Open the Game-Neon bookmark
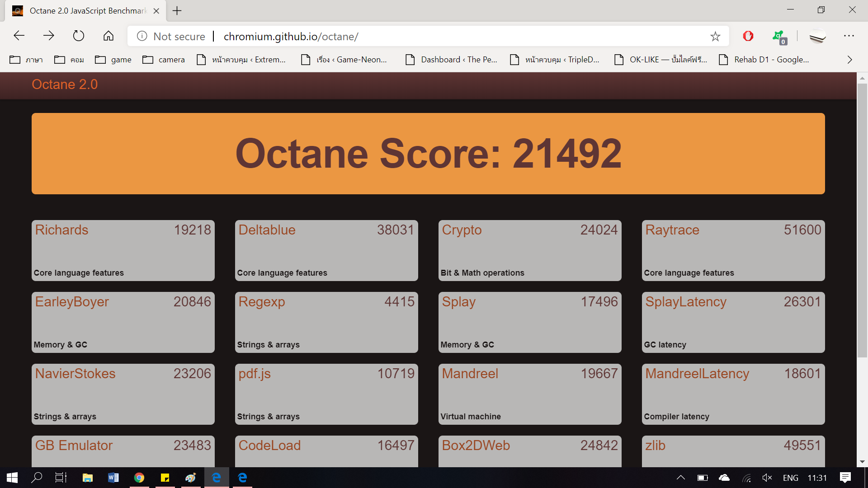 [344, 60]
